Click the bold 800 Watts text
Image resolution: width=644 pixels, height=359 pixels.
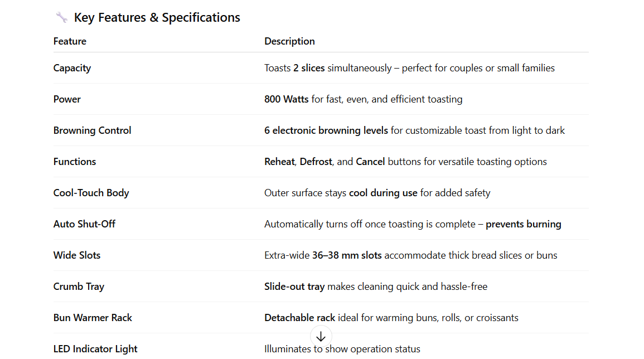287,99
